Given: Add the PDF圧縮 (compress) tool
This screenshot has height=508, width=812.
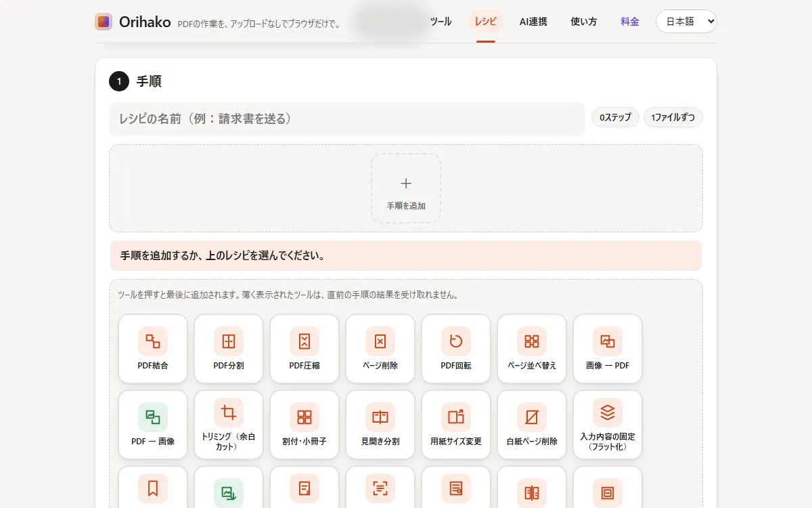Looking at the screenshot, I should coord(304,349).
